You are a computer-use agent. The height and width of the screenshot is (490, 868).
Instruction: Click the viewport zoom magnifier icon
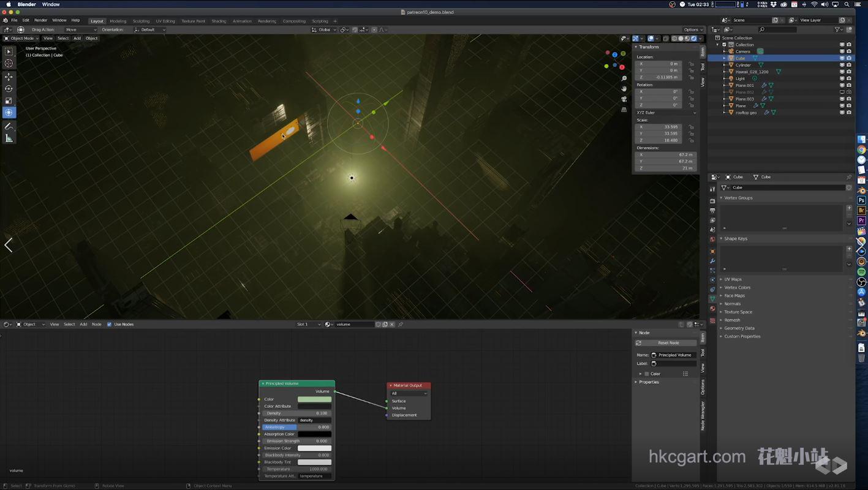click(624, 78)
